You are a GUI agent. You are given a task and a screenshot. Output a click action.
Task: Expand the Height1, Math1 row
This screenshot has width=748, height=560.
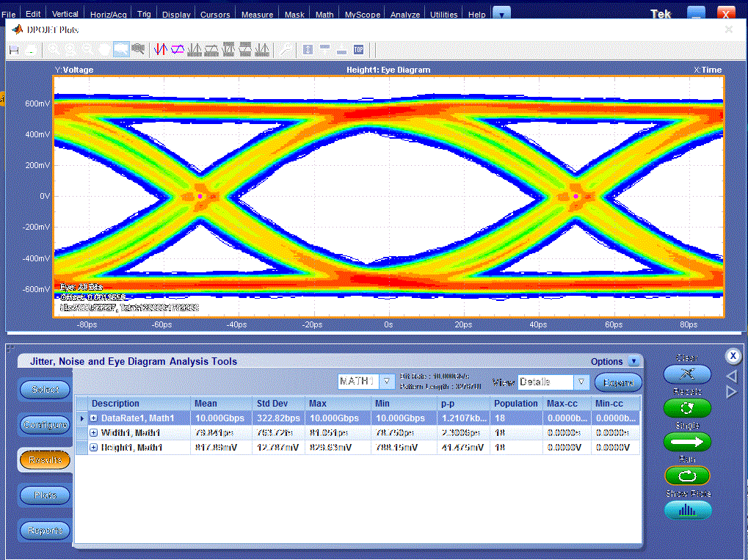point(93,448)
